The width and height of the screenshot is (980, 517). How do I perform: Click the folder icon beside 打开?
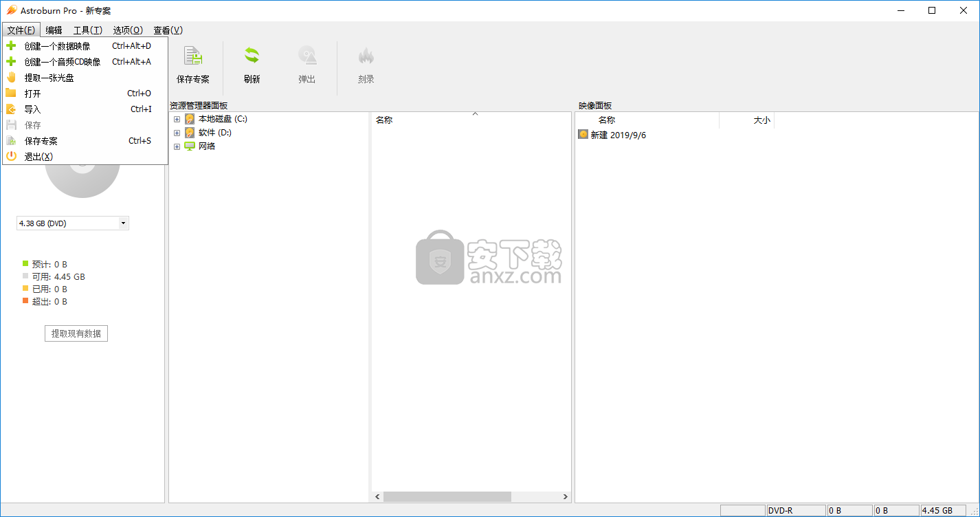tap(11, 93)
